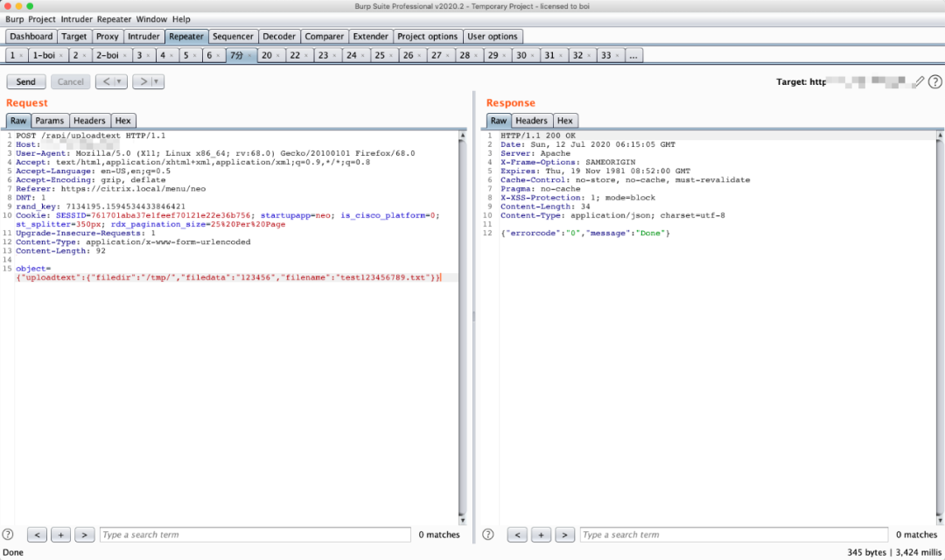Close the active 7分 sub-tab

click(x=249, y=56)
